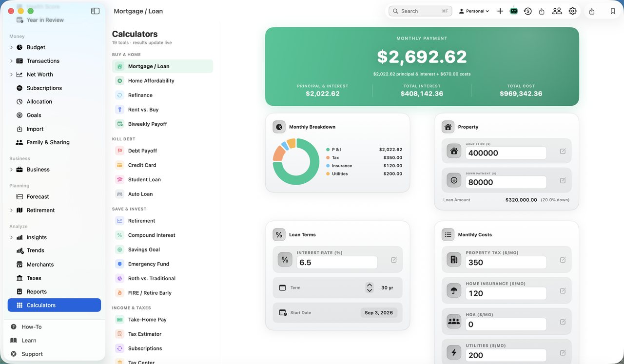Click the edit icon for Property Tax

(563, 260)
